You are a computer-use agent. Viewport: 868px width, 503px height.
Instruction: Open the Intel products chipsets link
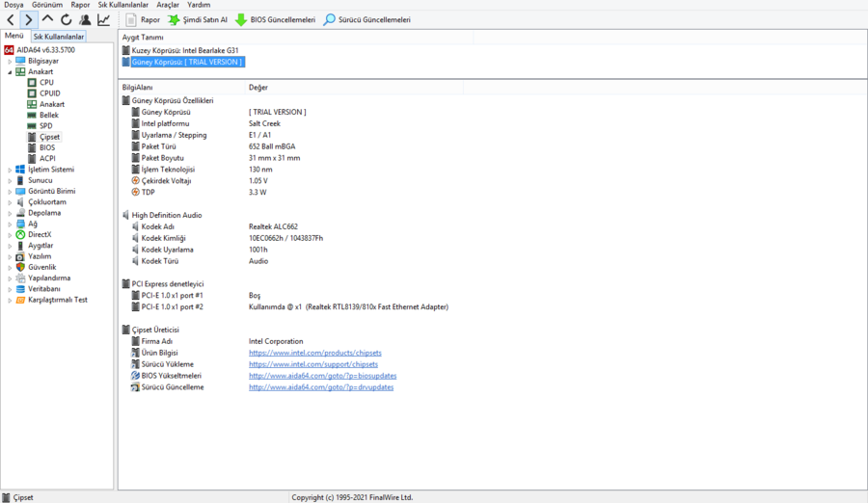(x=315, y=353)
